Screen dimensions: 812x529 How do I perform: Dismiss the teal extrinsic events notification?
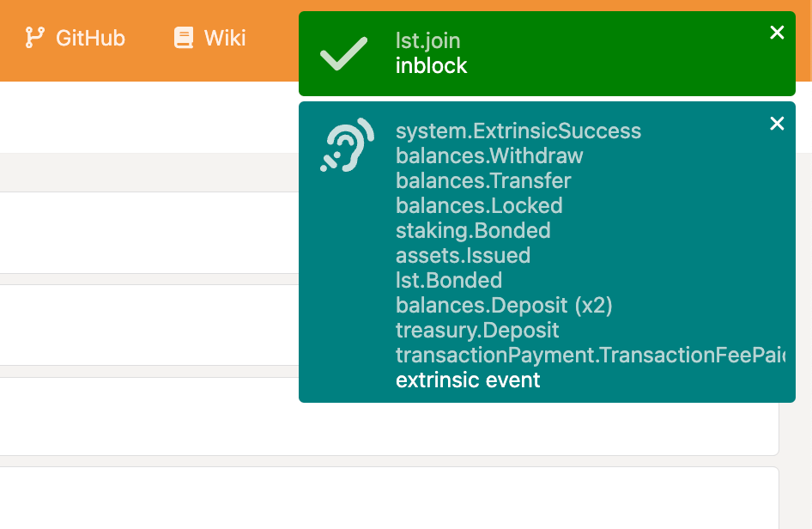(777, 123)
